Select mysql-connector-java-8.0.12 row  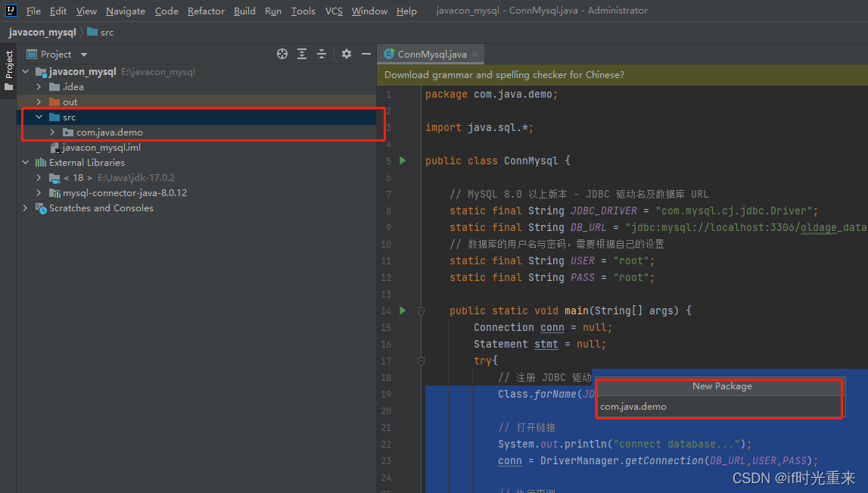coord(197,193)
